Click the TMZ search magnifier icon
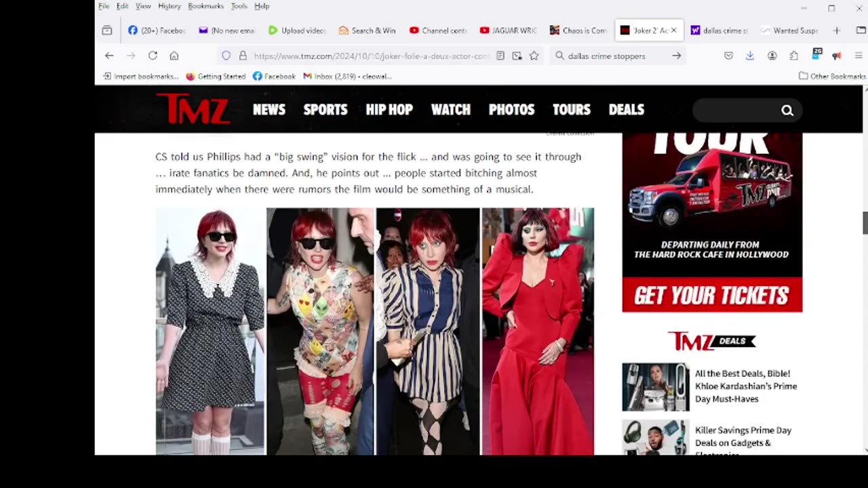This screenshot has height=488, width=868. 787,110
